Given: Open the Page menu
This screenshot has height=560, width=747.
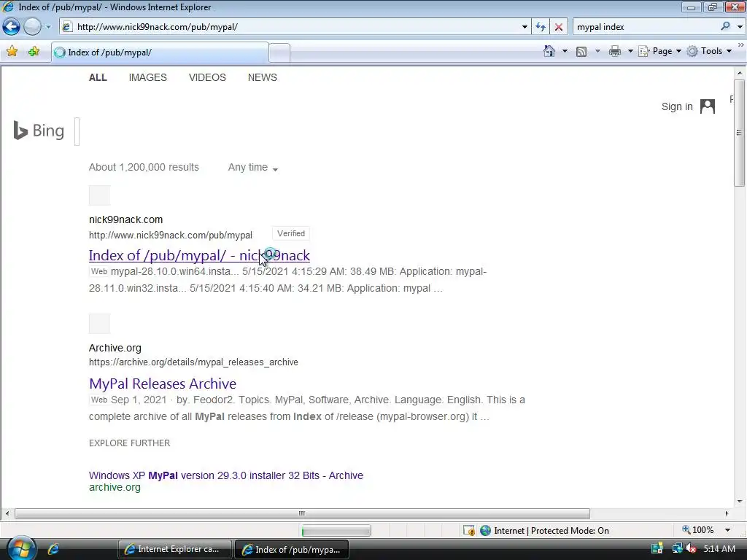Looking at the screenshot, I should 659,51.
